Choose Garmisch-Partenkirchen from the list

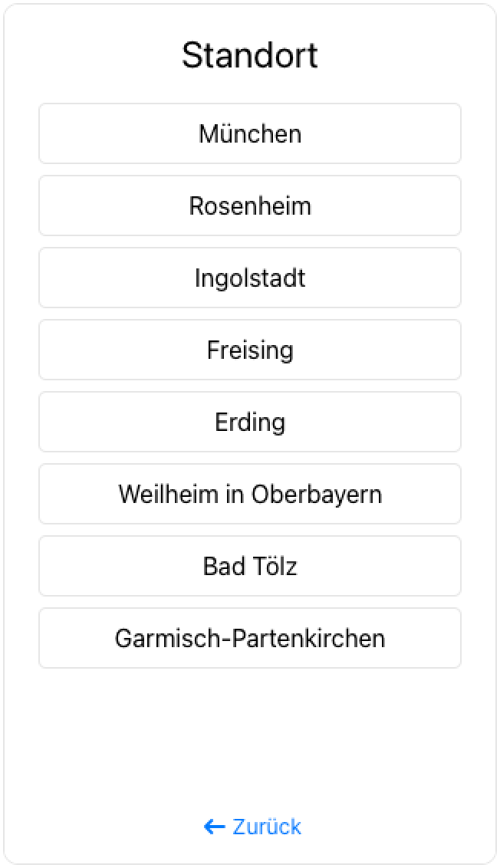tap(250, 639)
